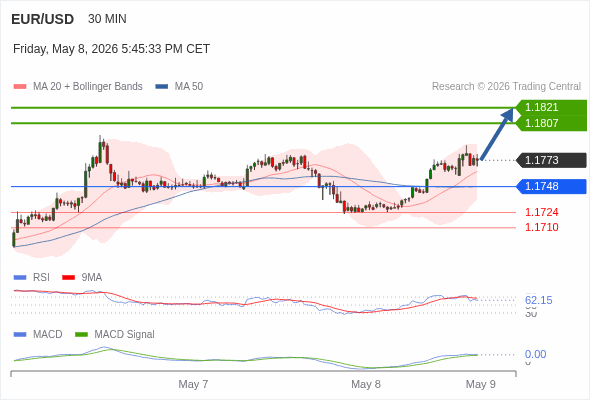Click the 1.1710 support level label
590x400 pixels.
[541, 227]
